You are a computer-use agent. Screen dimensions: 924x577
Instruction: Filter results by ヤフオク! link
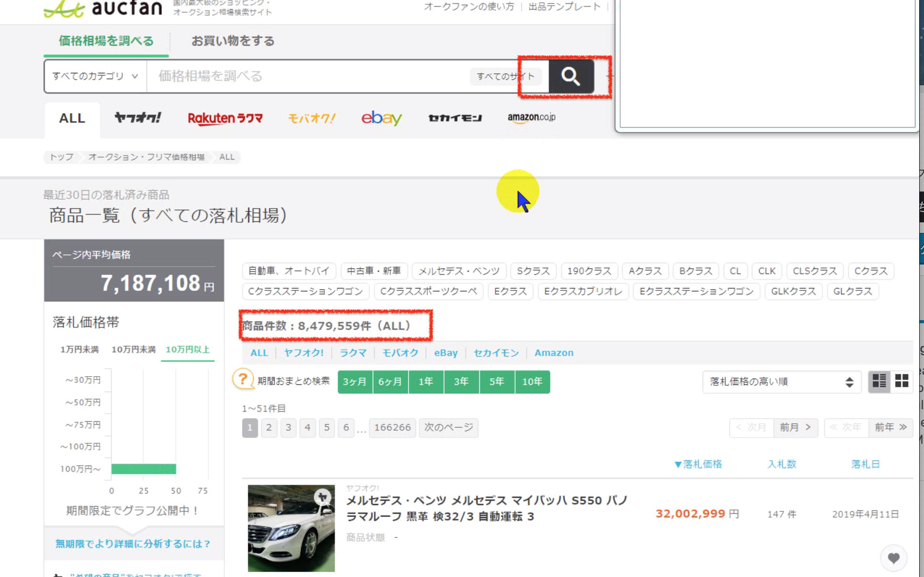point(304,353)
